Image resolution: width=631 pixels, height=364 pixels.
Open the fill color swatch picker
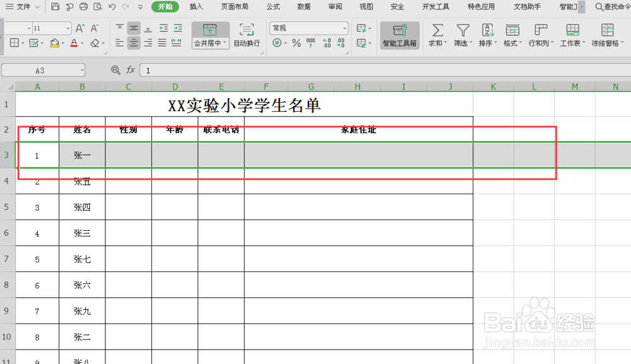click(62, 44)
